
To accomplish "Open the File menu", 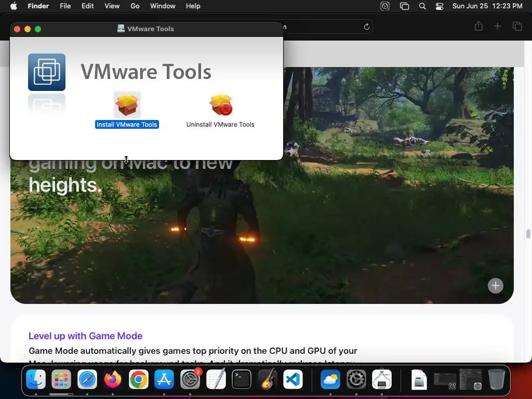I will (x=65, y=6).
